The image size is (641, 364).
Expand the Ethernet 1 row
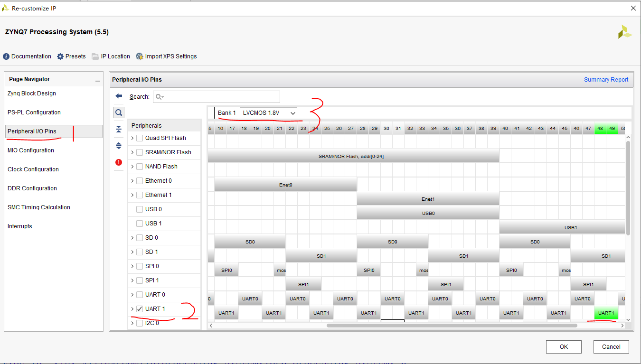pos(132,195)
